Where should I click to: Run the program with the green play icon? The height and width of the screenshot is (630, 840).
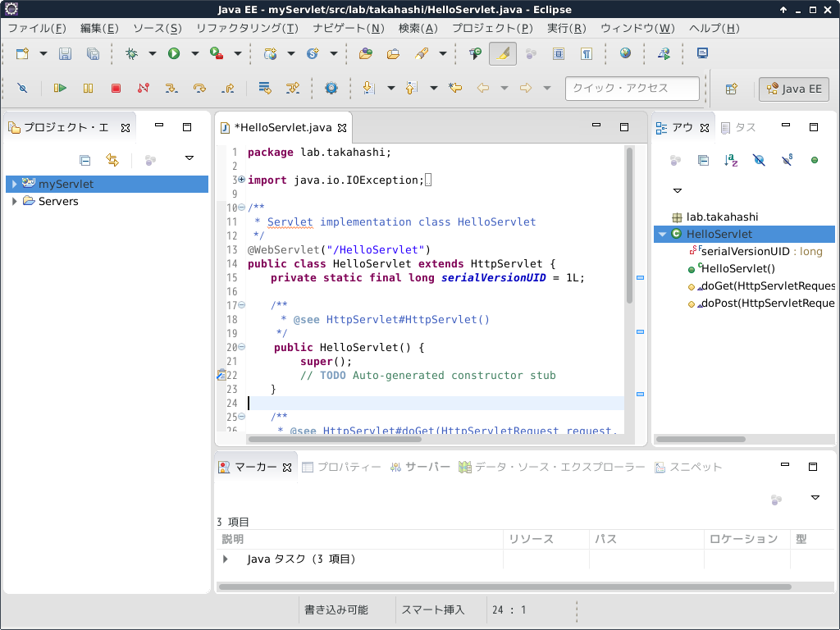point(174,53)
